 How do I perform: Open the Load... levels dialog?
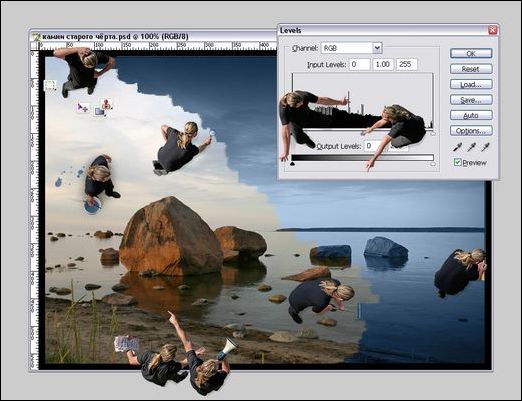click(471, 84)
